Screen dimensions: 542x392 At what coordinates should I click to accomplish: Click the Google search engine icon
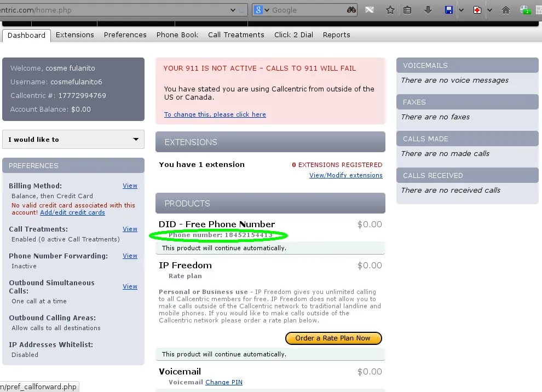pyautogui.click(x=258, y=10)
